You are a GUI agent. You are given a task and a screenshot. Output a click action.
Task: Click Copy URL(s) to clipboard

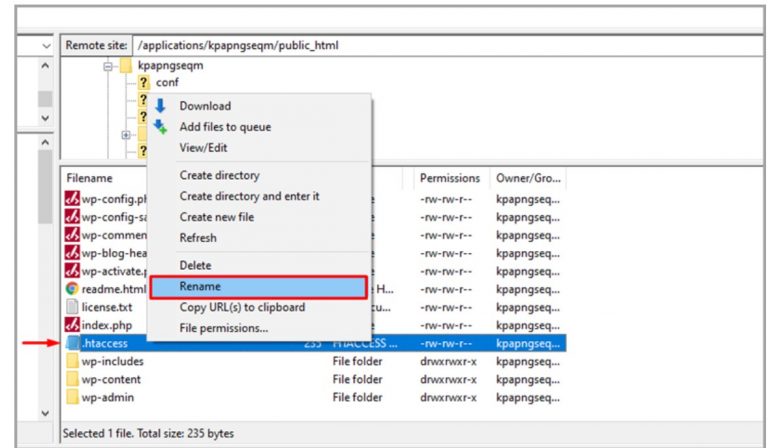pos(242,307)
